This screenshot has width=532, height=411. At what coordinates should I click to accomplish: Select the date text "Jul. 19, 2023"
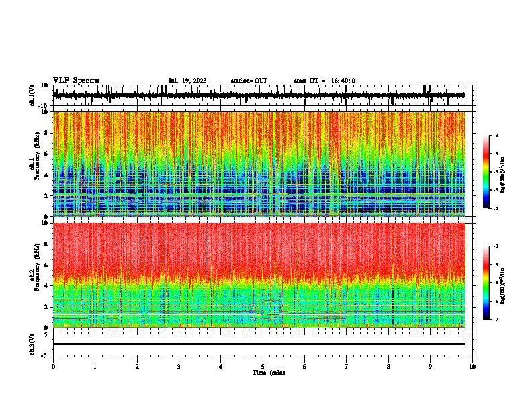pos(187,81)
